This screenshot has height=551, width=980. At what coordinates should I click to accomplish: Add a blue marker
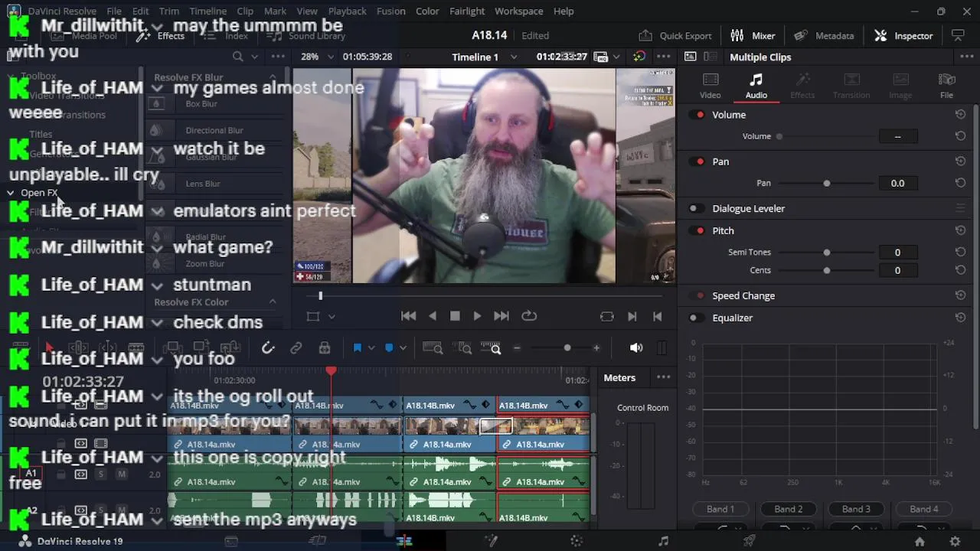389,348
